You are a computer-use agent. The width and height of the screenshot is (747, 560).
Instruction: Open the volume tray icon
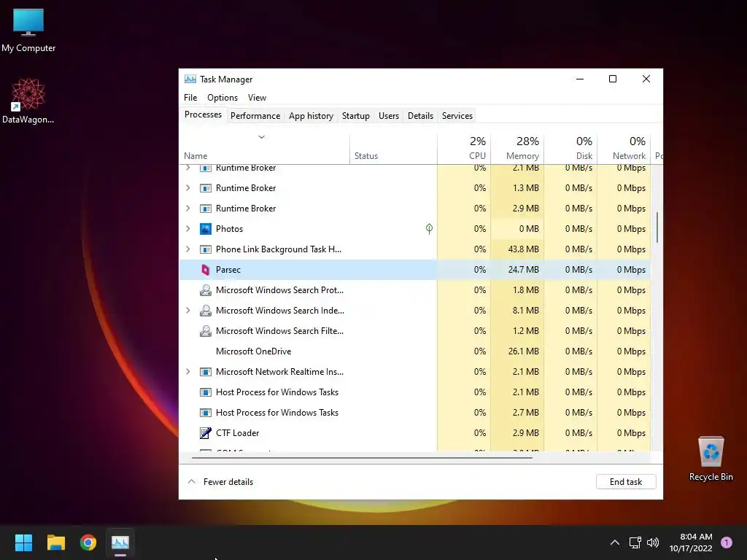pyautogui.click(x=653, y=542)
